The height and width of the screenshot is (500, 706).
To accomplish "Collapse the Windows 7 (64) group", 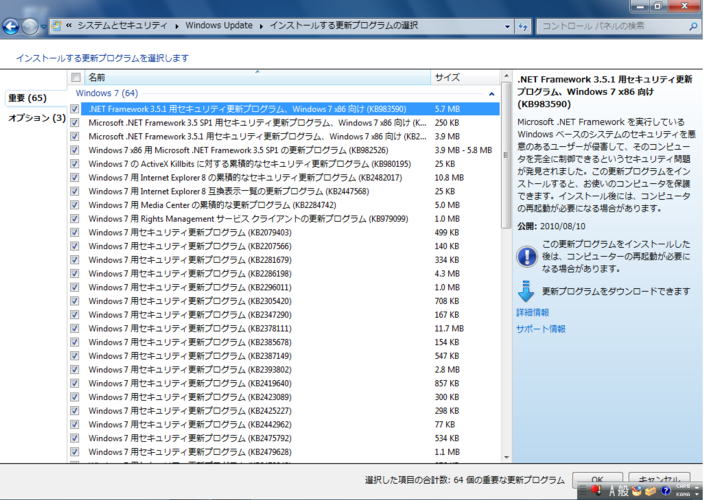I will (x=491, y=94).
